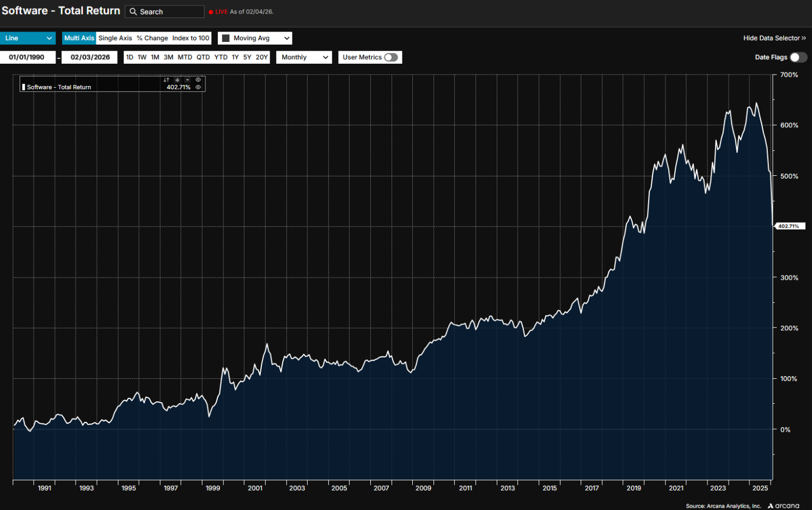Toggle top eye icon in legend header
The height and width of the screenshot is (510, 812).
[x=198, y=79]
